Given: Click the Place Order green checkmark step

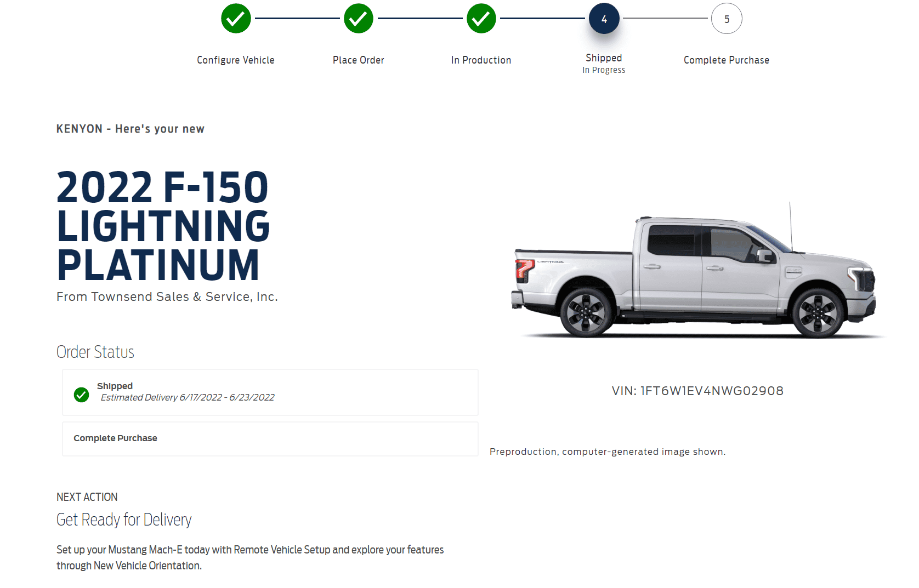Looking at the screenshot, I should (359, 19).
